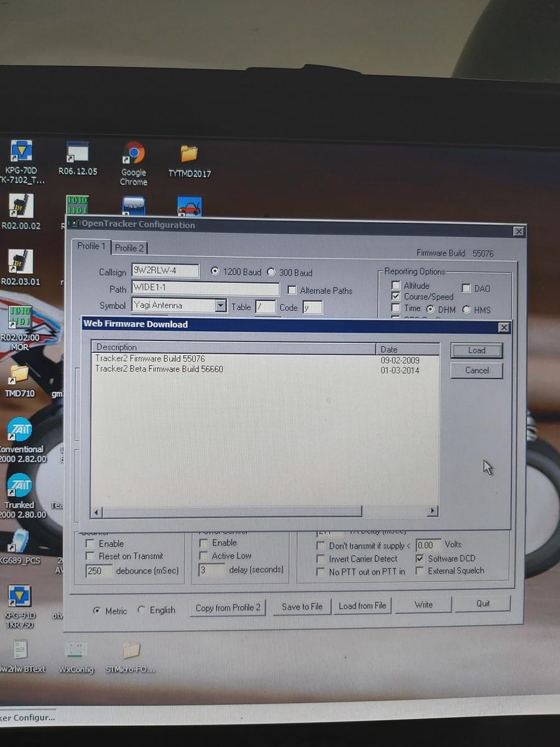This screenshot has height=747, width=560.
Task: Click the Write button
Action: (x=423, y=604)
